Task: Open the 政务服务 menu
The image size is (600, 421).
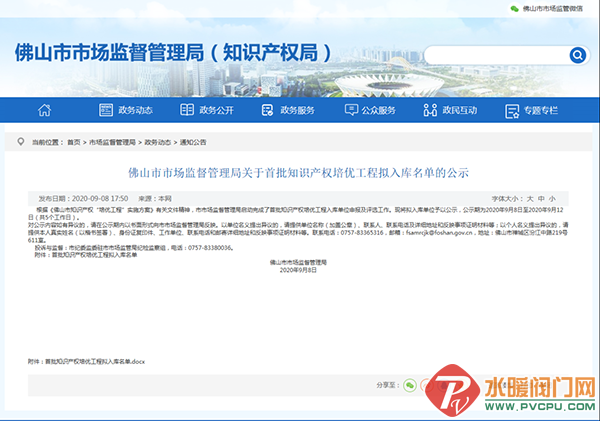Action: coord(297,110)
